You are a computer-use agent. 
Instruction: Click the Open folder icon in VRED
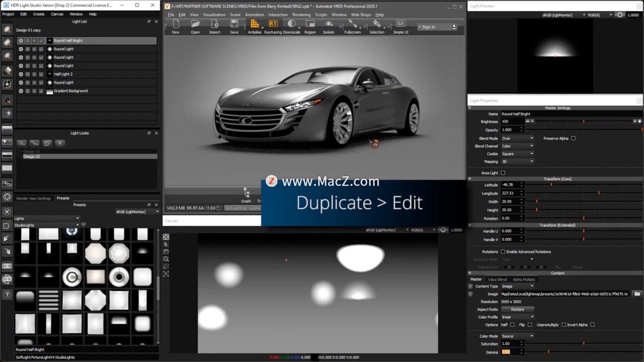[195, 24]
